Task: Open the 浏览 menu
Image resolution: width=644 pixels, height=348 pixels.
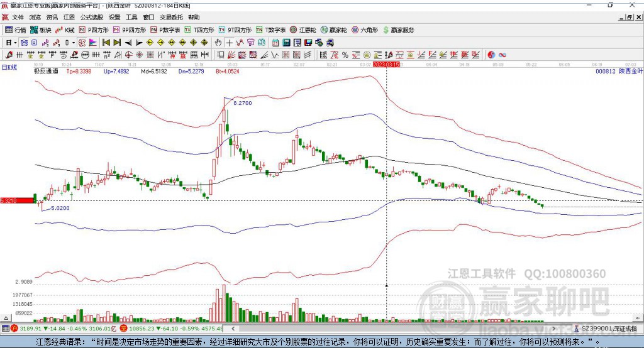Action: coord(35,17)
